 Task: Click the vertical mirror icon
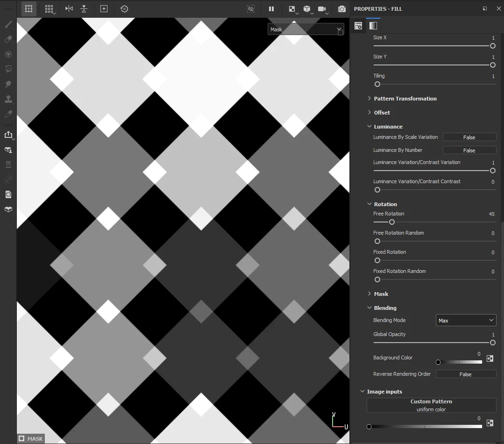pyautogui.click(x=84, y=9)
